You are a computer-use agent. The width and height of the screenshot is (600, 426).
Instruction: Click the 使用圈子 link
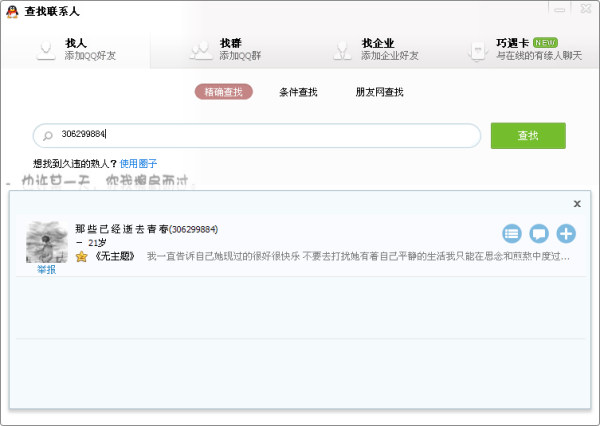(138, 163)
